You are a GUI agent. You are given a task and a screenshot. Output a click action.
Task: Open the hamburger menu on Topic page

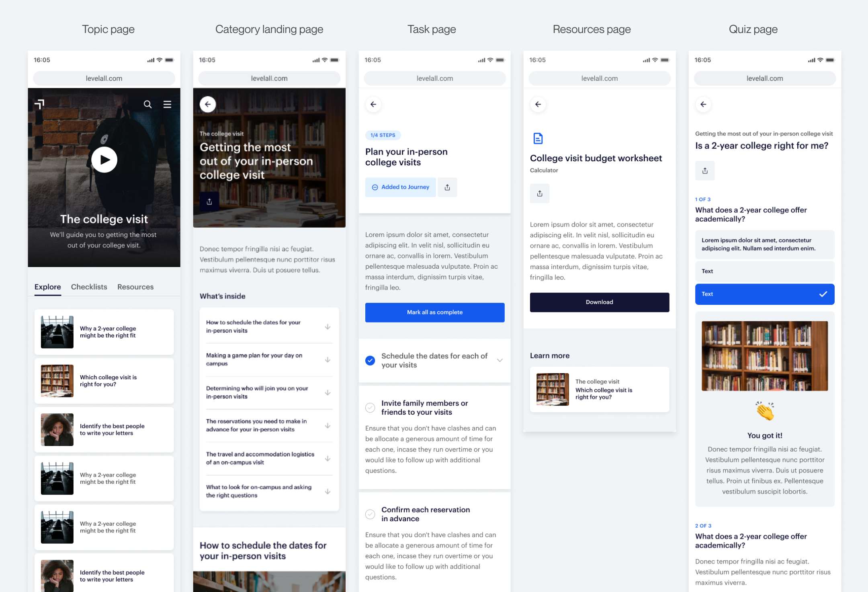click(167, 105)
